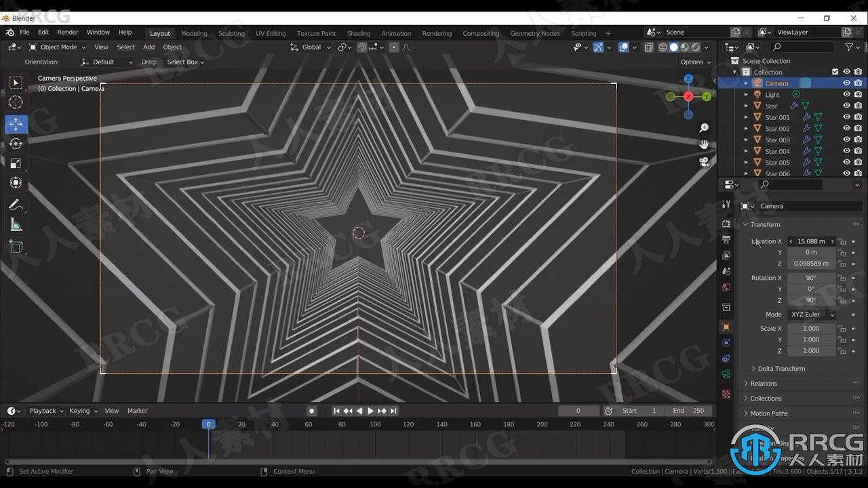Switch to the Shading workspace tab
Screen dimensions: 868x488
point(359,33)
